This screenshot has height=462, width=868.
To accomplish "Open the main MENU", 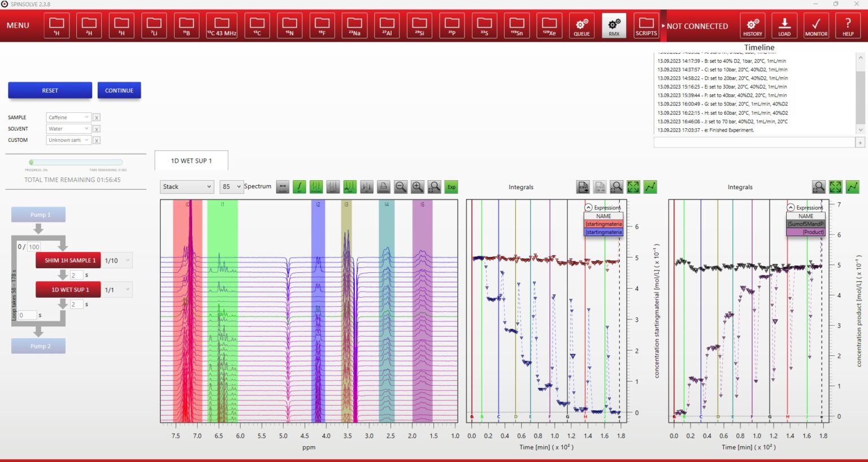I will coord(18,25).
